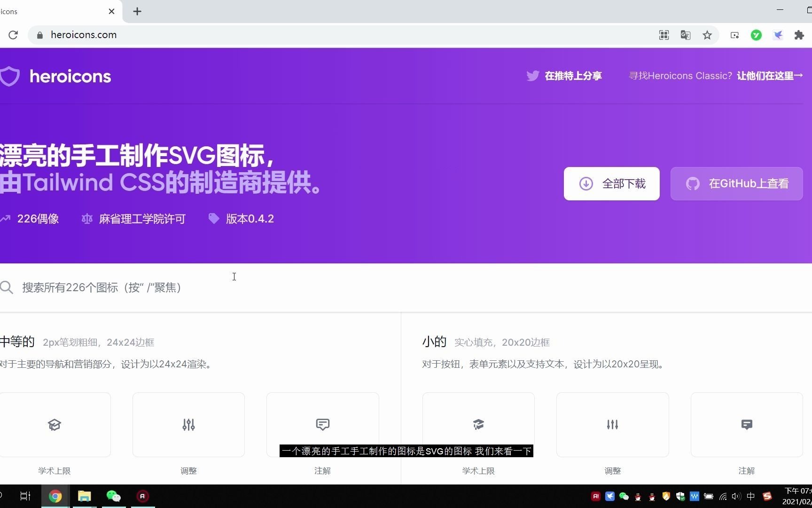
Task: Share on Twitter via 在推特上分享
Action: pyautogui.click(x=564, y=76)
